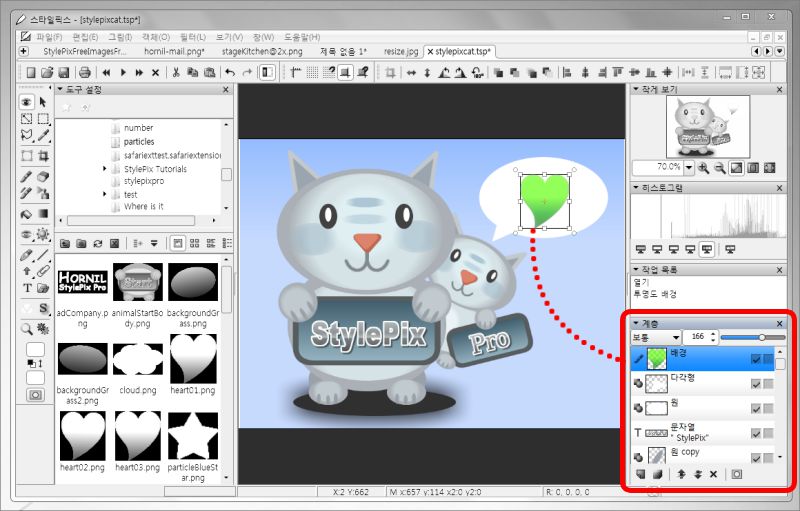Collapse the 계층 panel triangle
Viewport: 800px width, 511px height.
[636, 323]
